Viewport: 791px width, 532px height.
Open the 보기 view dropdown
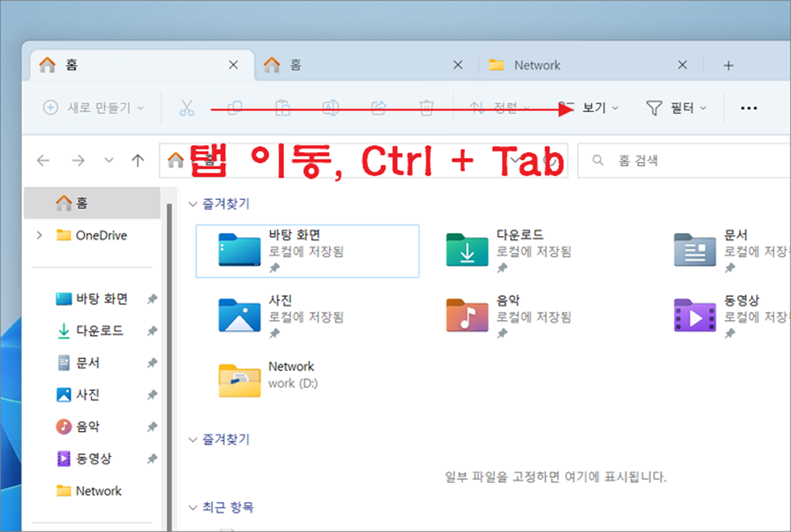point(589,108)
